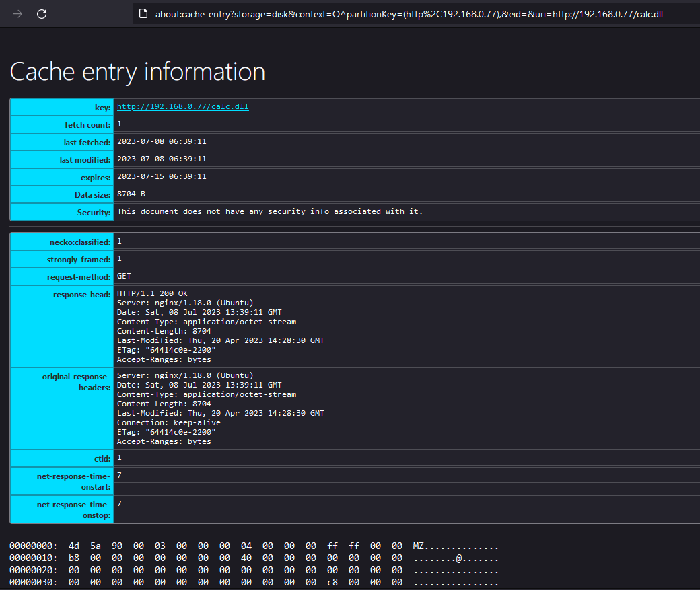Select the 'last fetched' timestamp value

click(x=162, y=142)
